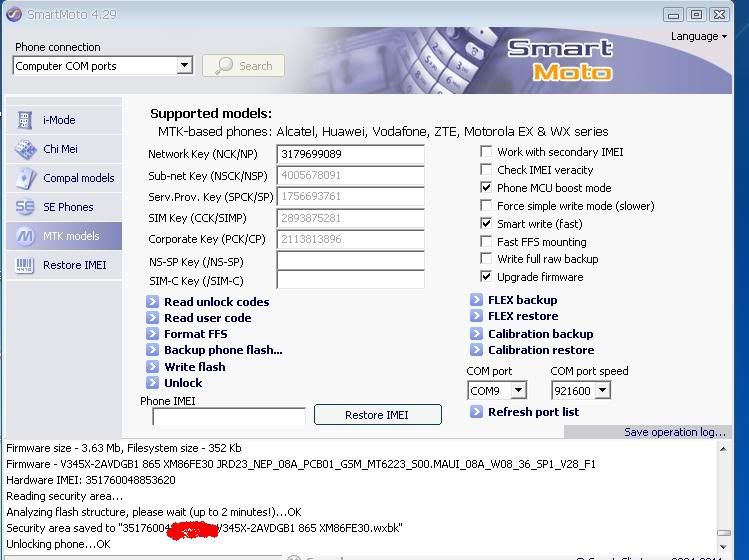Image resolution: width=749 pixels, height=560 pixels.
Task: Enable Write full raw backup
Action: click(486, 258)
